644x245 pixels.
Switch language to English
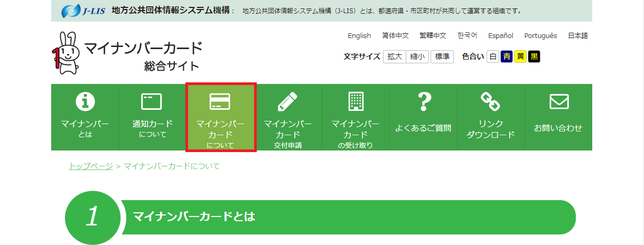coord(359,36)
